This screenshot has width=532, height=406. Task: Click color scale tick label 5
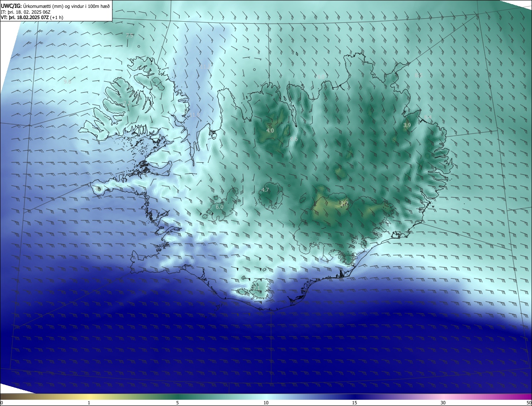(177, 403)
